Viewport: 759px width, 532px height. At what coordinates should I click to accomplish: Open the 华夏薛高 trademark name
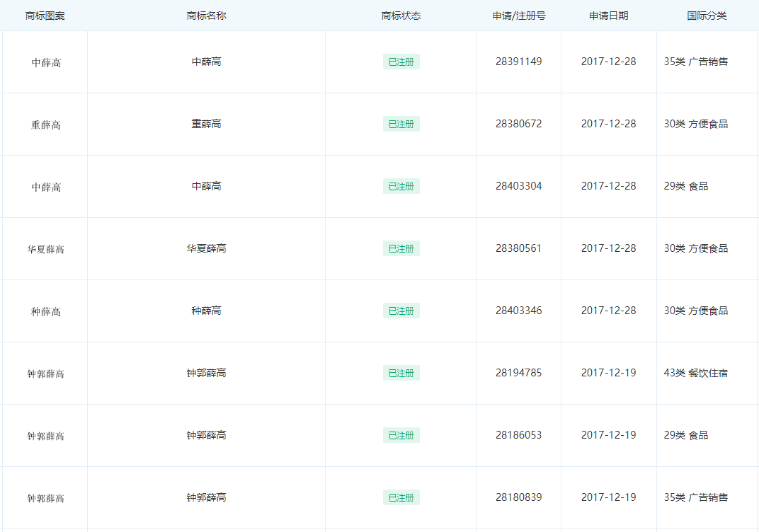pyautogui.click(x=206, y=248)
